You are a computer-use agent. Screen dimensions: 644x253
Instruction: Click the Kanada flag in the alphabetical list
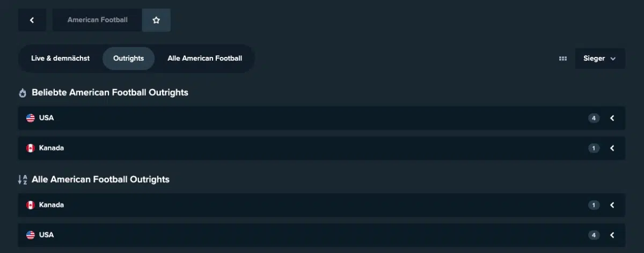pos(31,205)
